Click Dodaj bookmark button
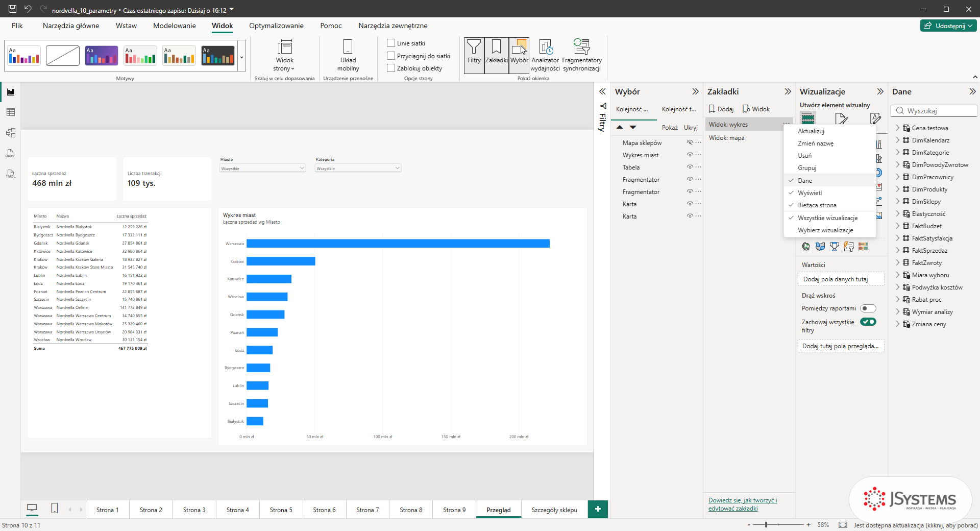Screen dimensions: 980x531 pos(721,109)
